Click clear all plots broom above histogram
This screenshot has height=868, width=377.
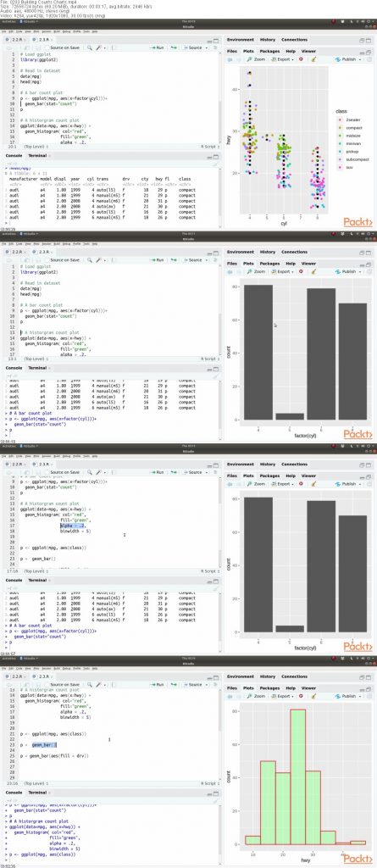click(x=313, y=696)
